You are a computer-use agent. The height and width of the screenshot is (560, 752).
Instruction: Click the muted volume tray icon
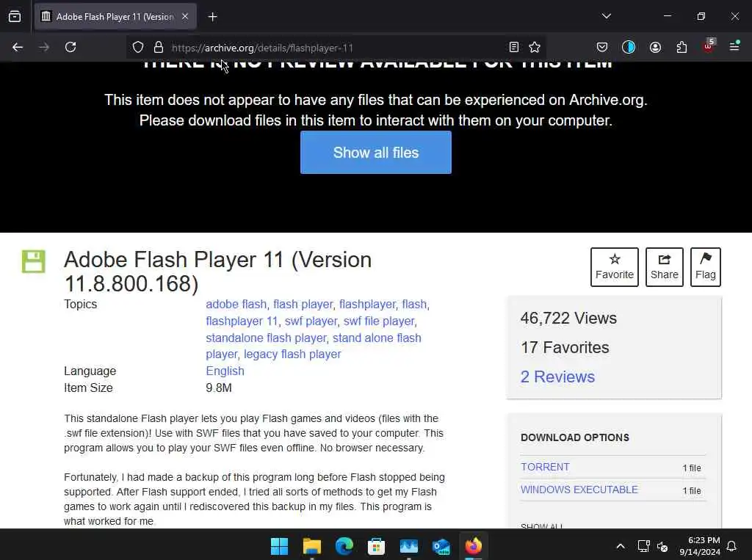point(662,546)
